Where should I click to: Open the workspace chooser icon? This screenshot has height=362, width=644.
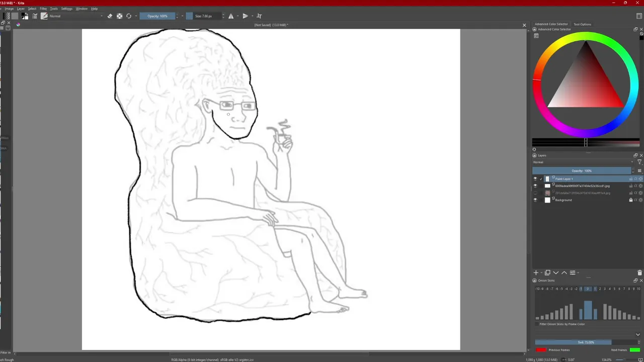pos(639,16)
